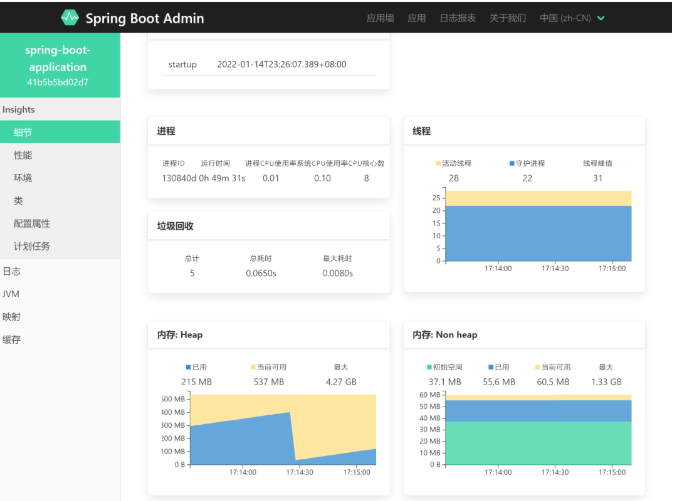Click instance id 41b5b5bd02d7
The height and width of the screenshot is (501, 673).
click(58, 82)
